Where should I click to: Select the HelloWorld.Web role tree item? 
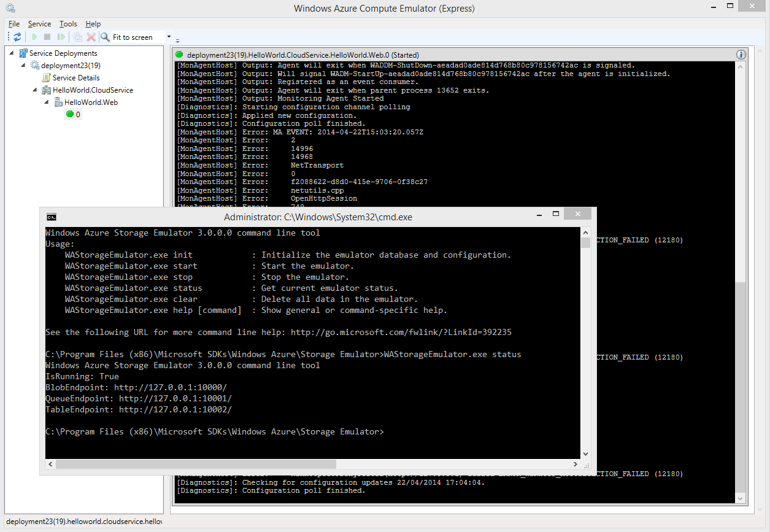click(x=91, y=102)
